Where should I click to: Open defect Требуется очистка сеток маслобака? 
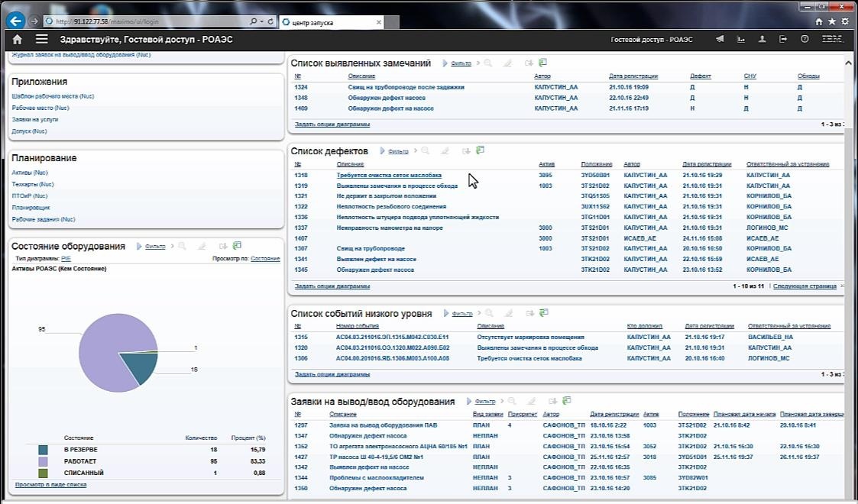389,176
